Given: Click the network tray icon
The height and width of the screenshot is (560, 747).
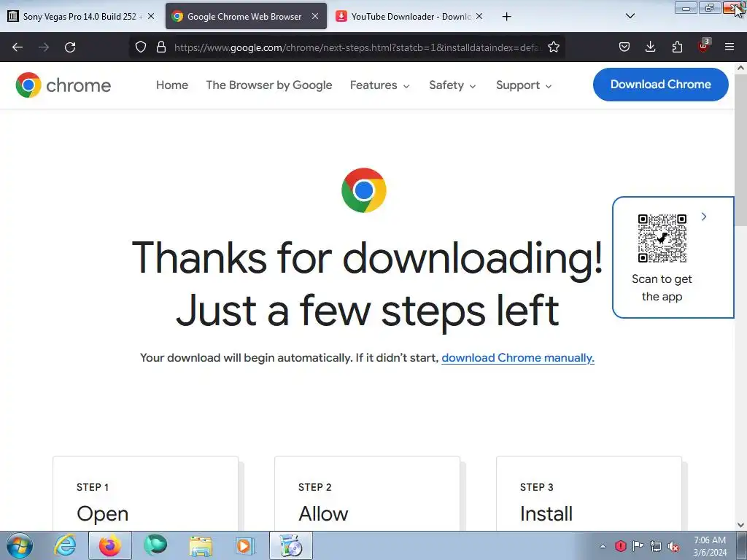Looking at the screenshot, I should (x=656, y=545).
